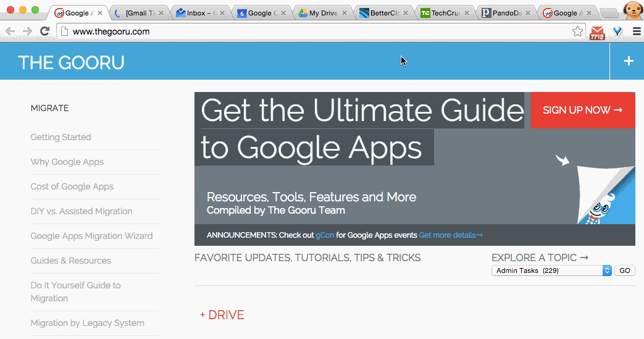Open the Guides & Resources link
Screen dimensions: 644x339
(x=70, y=261)
